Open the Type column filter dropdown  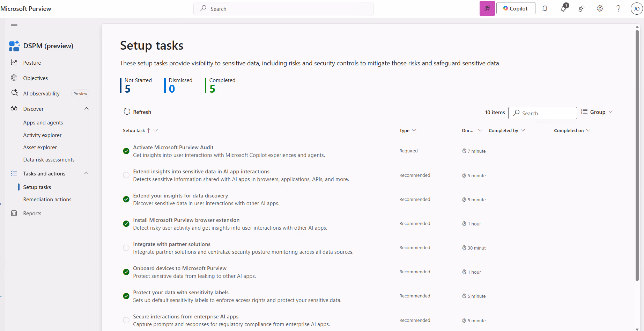pyautogui.click(x=414, y=130)
